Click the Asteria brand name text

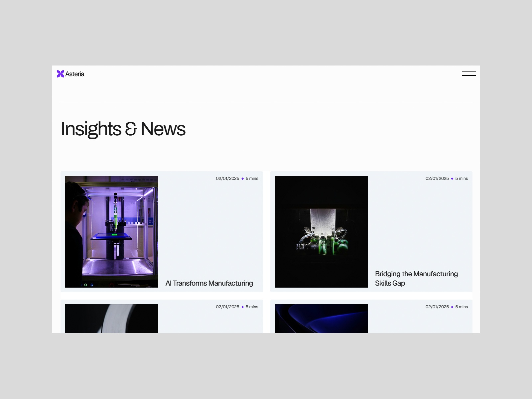(75, 74)
